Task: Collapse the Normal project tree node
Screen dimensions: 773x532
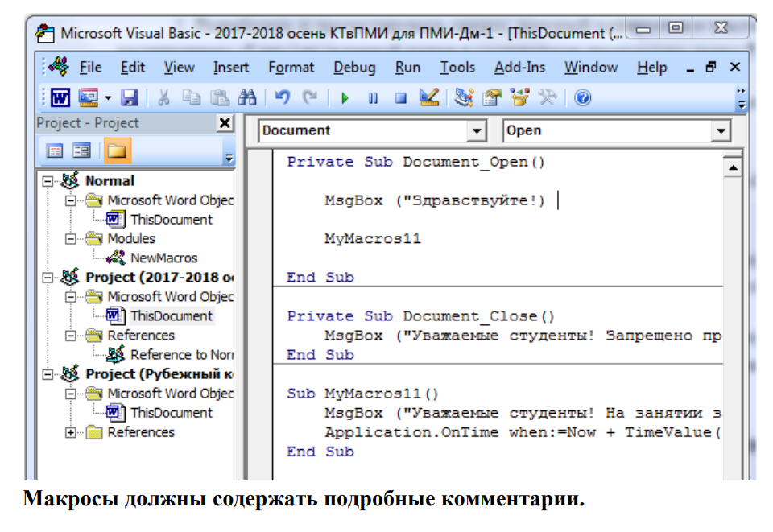Action: (48, 181)
